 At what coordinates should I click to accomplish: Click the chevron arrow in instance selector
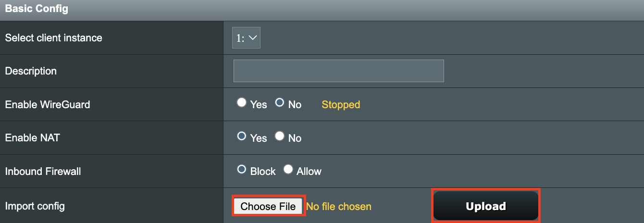253,37
